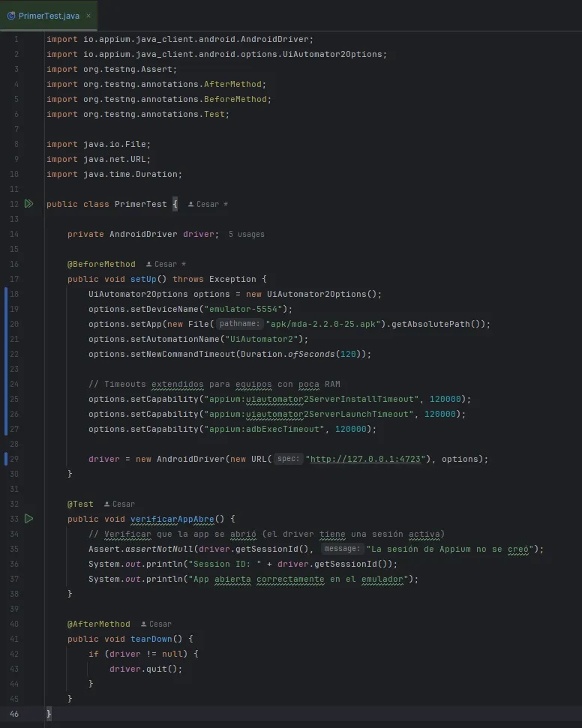This screenshot has width=582, height=728.
Task: Click import java.time.Duration line
Action: (114, 174)
